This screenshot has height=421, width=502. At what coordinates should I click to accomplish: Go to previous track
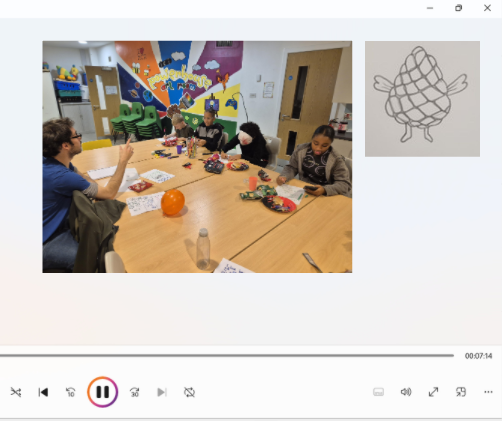(43, 392)
